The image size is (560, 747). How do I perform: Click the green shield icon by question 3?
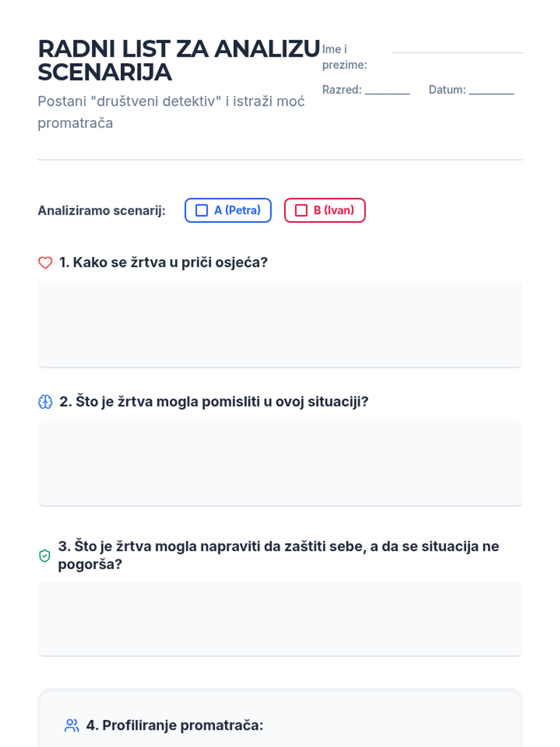click(44, 556)
